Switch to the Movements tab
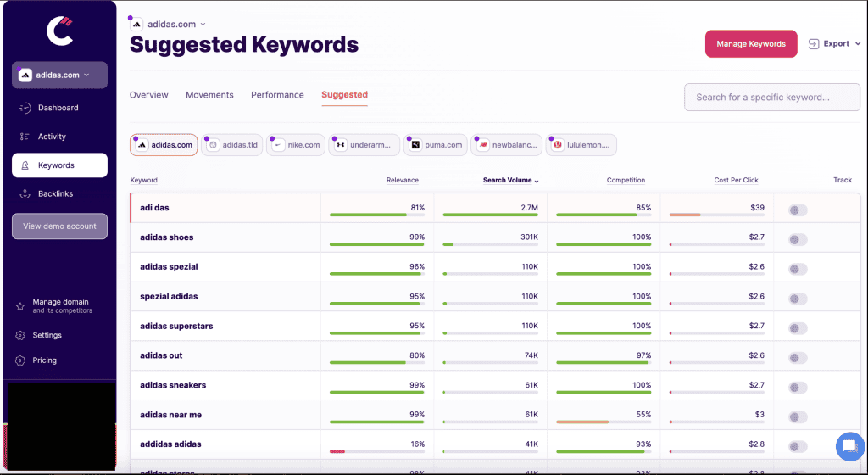 click(210, 95)
